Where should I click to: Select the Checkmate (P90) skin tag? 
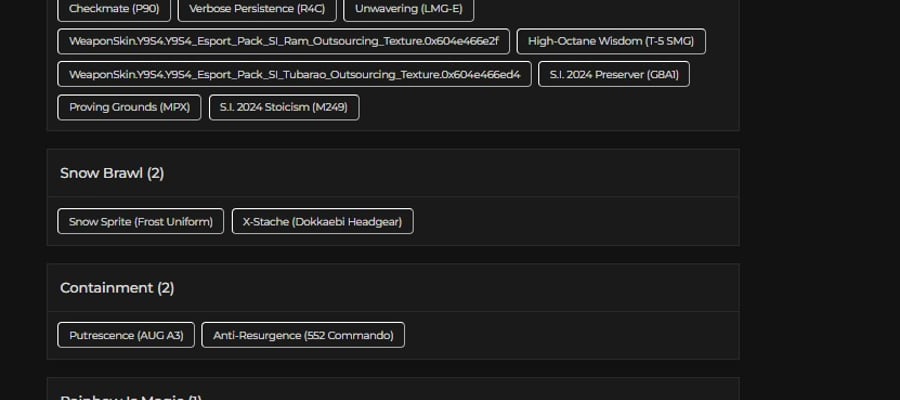tap(114, 9)
